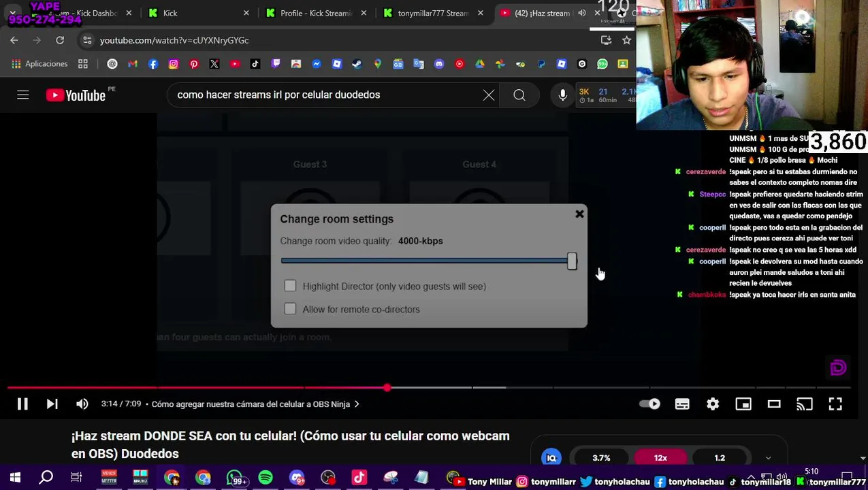
Task: Turn on subtitles/closed captions
Action: pyautogui.click(x=682, y=404)
